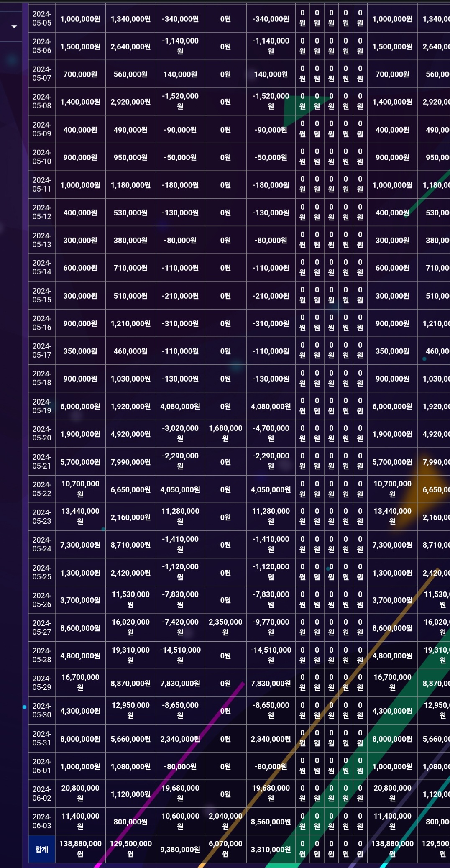
Task: Select the 6,070,000원 total cell
Action: 225,849
